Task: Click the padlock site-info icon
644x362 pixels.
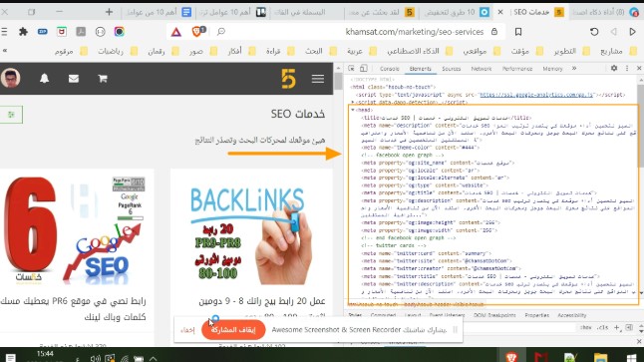Action: pos(494,32)
